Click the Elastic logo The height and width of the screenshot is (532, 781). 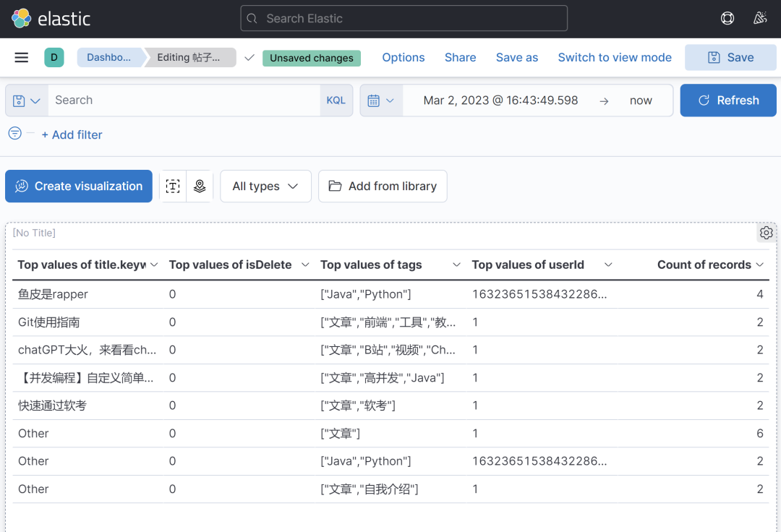coord(51,19)
